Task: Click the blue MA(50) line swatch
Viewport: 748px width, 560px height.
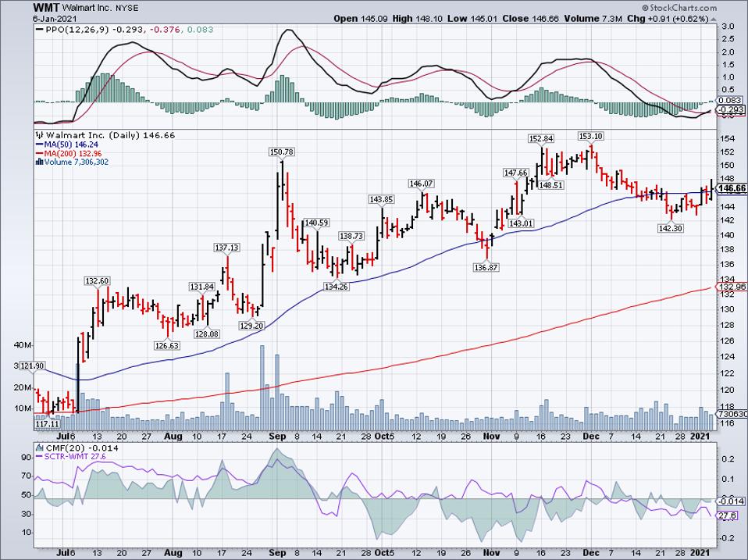Action: point(38,144)
